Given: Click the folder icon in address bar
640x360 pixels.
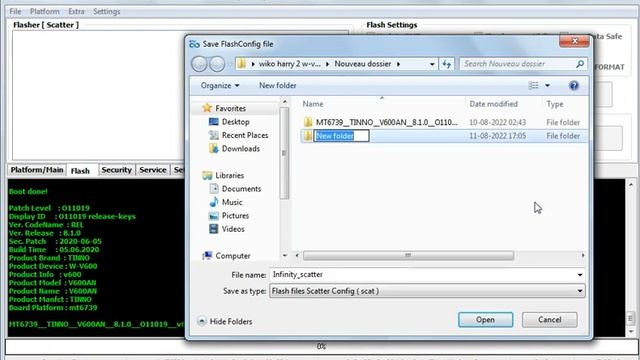Looking at the screenshot, I should 242,64.
